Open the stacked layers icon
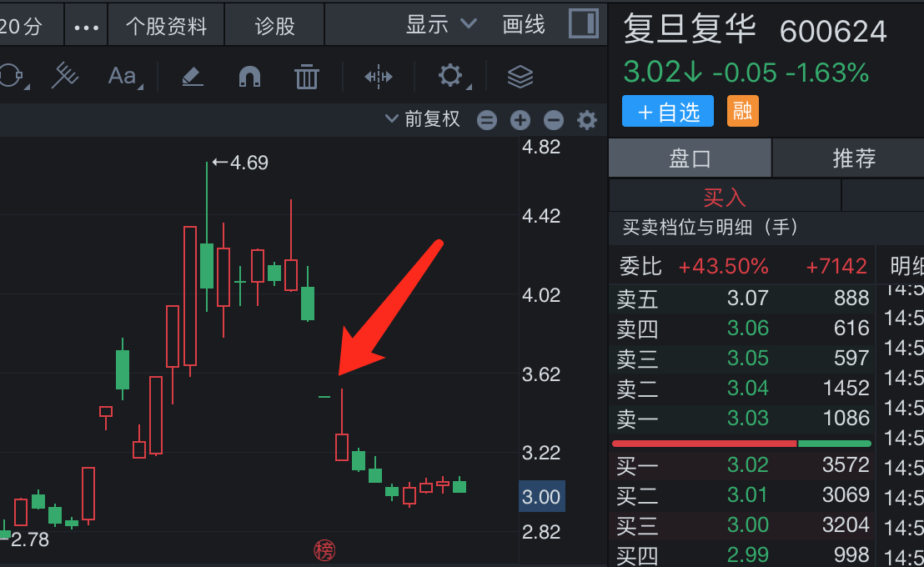 (520, 77)
